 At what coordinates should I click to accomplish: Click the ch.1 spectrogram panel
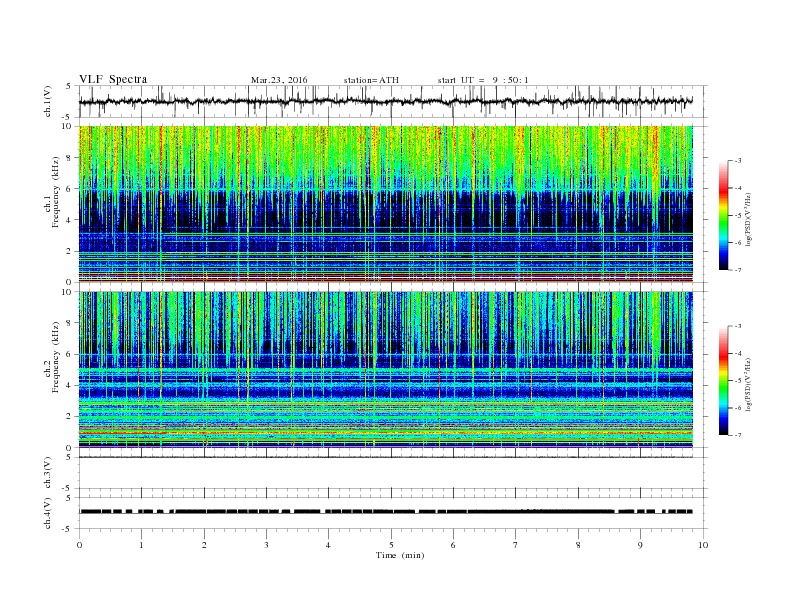tap(385, 204)
